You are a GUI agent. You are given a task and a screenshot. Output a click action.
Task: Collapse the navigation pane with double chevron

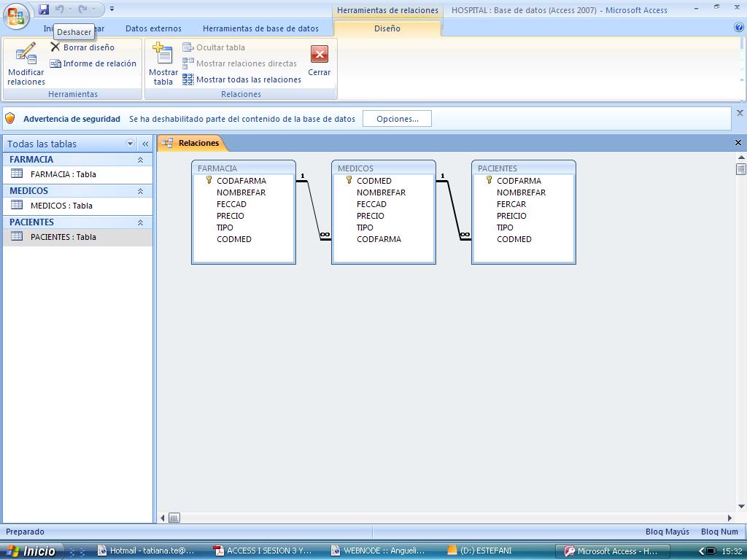tap(145, 144)
